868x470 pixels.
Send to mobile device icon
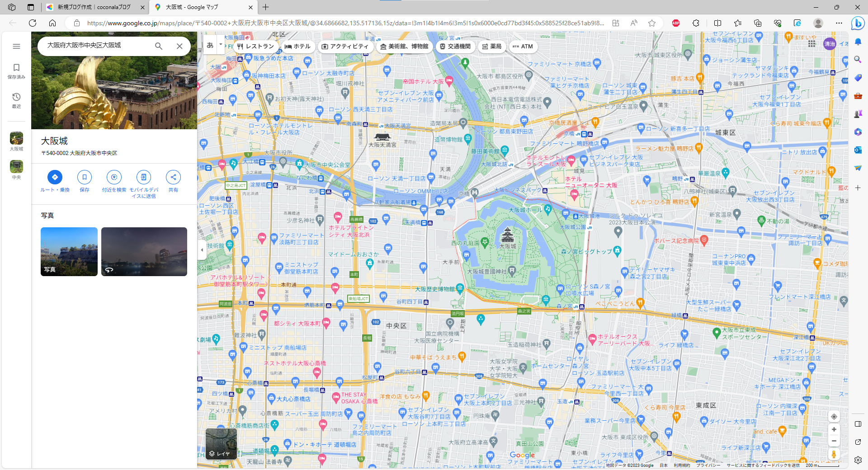click(x=144, y=177)
